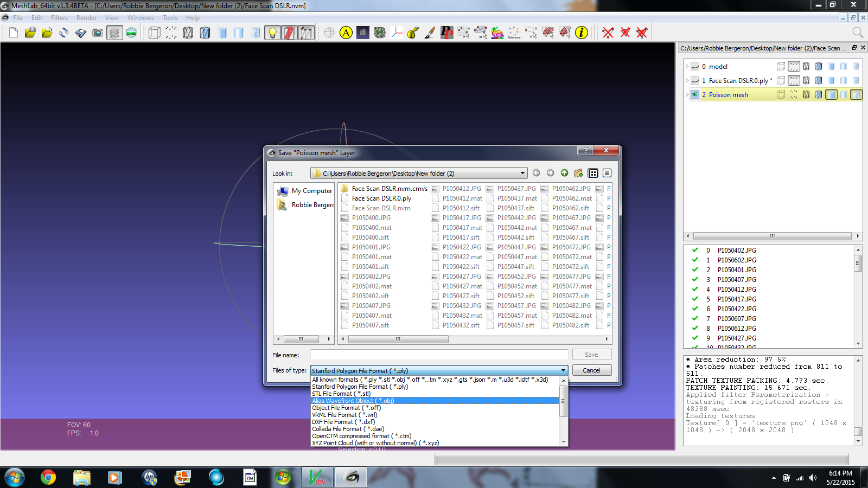The height and width of the screenshot is (488, 868).
Task: Switch dialog to Detail View
Action: (x=607, y=173)
